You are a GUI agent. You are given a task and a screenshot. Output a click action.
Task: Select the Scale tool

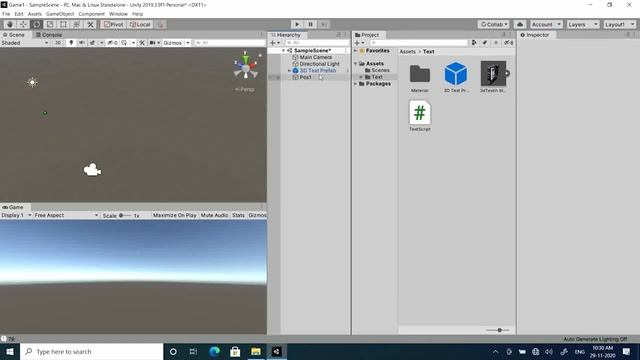[x=50, y=24]
